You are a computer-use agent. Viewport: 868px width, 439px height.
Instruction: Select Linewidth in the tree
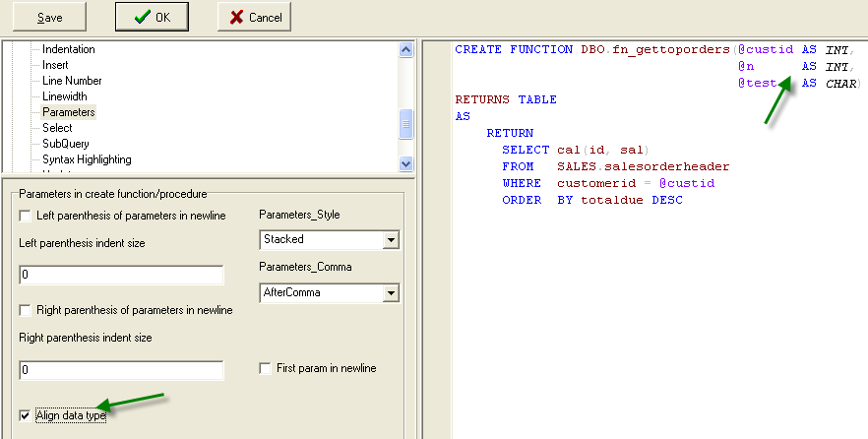coord(65,96)
